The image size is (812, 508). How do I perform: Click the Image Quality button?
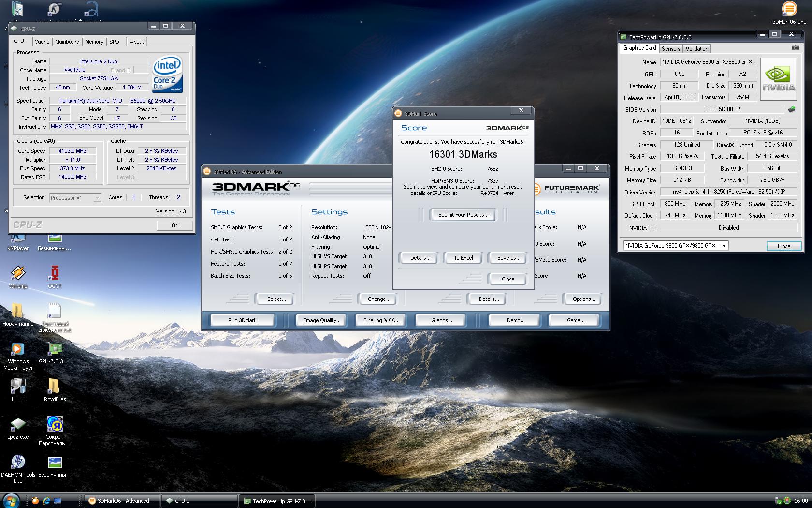click(322, 320)
